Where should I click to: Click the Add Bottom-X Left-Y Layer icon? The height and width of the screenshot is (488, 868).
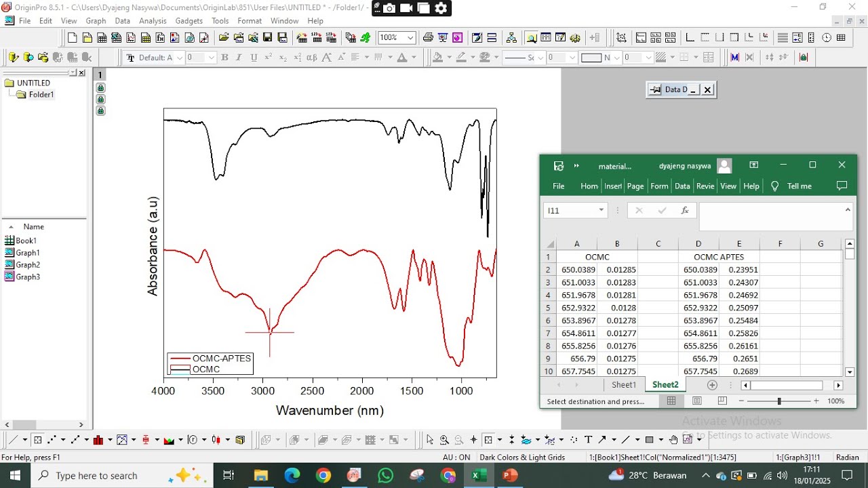click(x=690, y=38)
